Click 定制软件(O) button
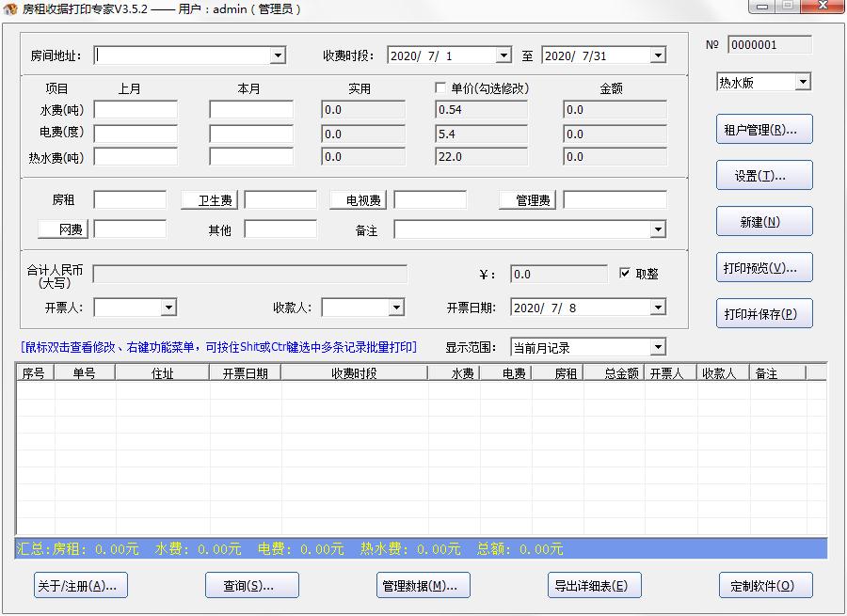 tap(765, 586)
